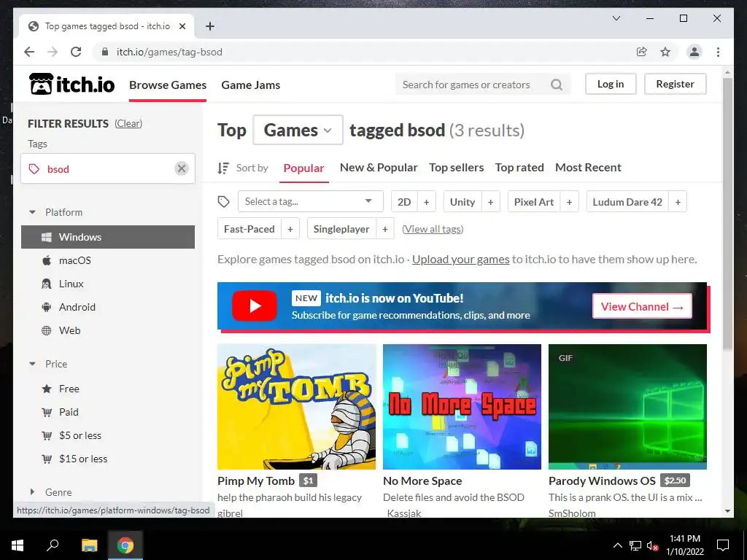The width and height of the screenshot is (747, 560).
Task: Share this page icon in address bar
Action: [642, 52]
